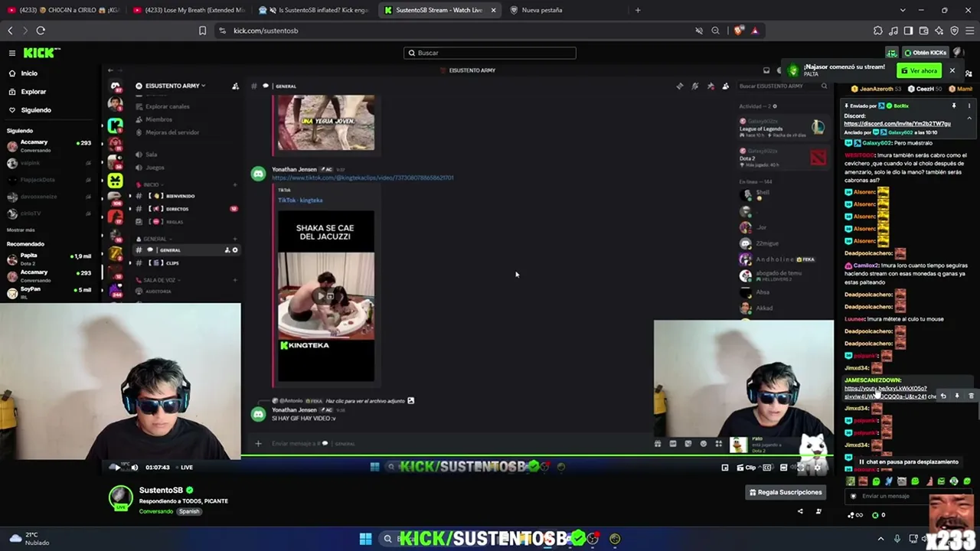Click Mostrar más in followed list
The image size is (980, 551).
coord(21,230)
